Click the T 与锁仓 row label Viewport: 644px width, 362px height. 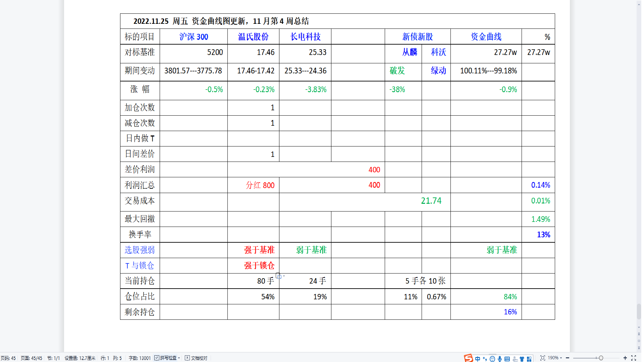coord(140,265)
